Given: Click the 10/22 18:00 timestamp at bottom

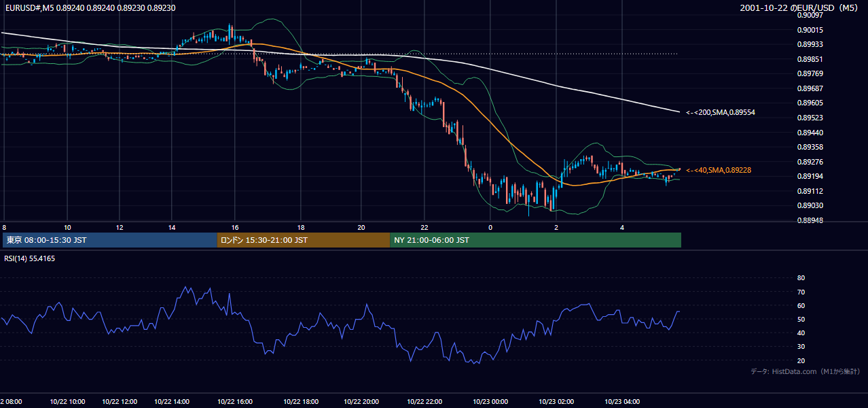Looking at the screenshot, I should (x=300, y=402).
